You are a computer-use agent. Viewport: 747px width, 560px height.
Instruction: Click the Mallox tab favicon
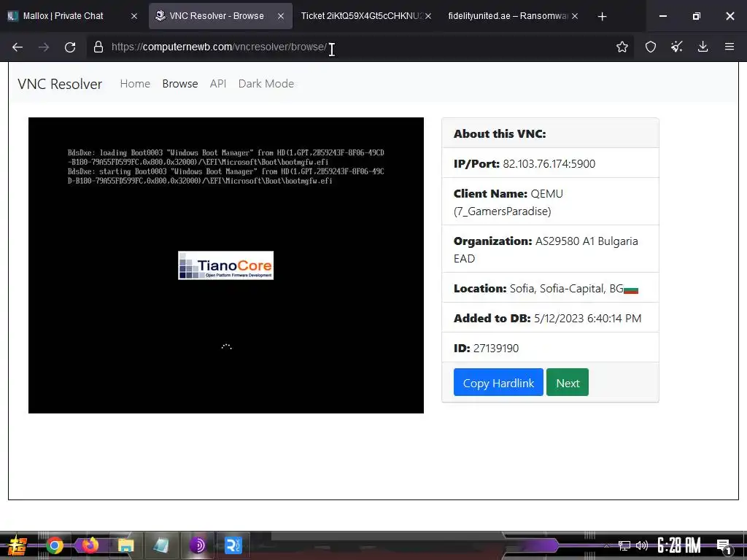pyautogui.click(x=13, y=16)
